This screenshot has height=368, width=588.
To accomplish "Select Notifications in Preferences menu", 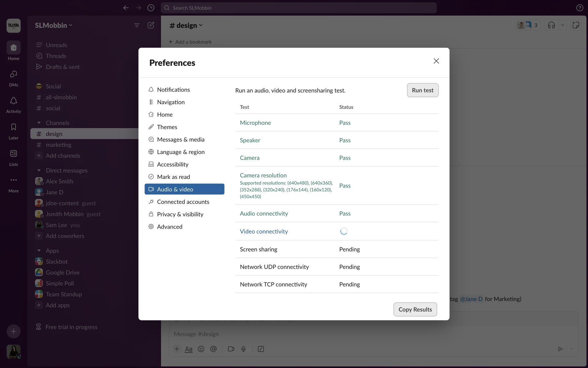I will pos(173,90).
